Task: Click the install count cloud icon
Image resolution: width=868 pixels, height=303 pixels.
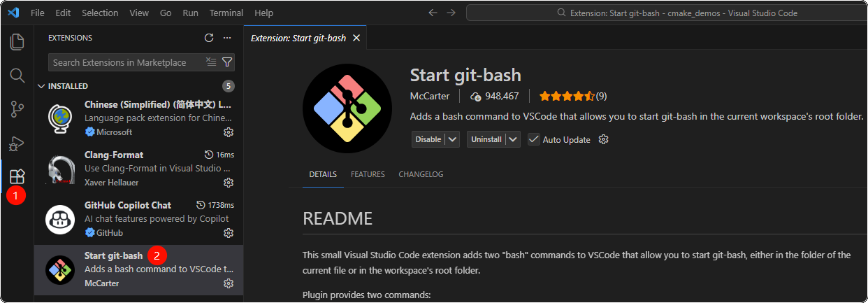Action: [x=476, y=96]
